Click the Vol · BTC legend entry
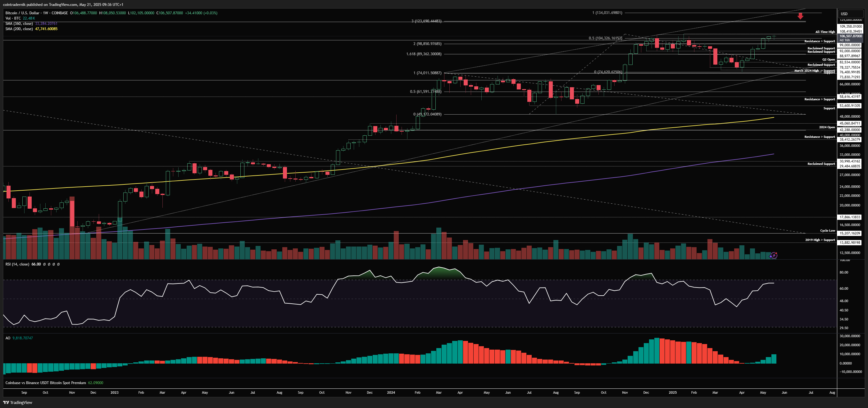This screenshot has width=868, height=408. (13, 18)
